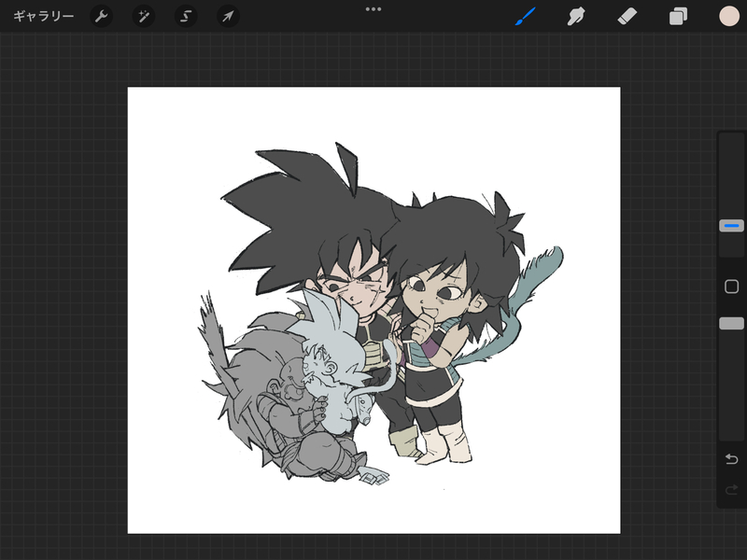This screenshot has width=747, height=560.
Task: Undo the last action with sidebar arrow
Action: (731, 459)
